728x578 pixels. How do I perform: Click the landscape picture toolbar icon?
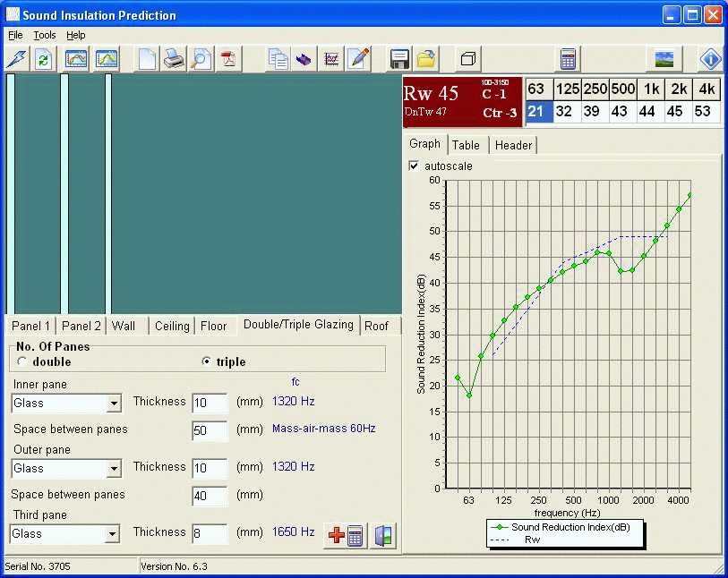664,59
